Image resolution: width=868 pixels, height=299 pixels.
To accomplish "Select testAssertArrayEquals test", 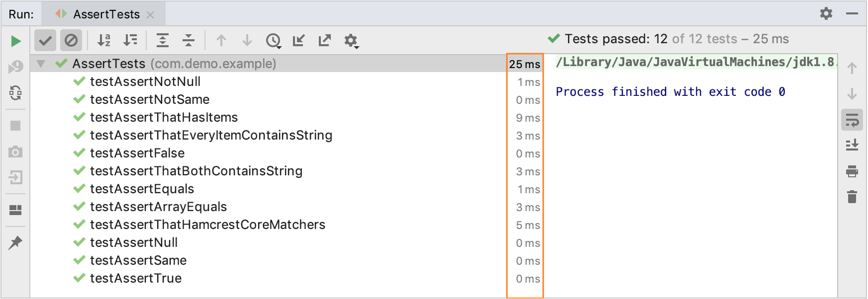I will pos(159,207).
